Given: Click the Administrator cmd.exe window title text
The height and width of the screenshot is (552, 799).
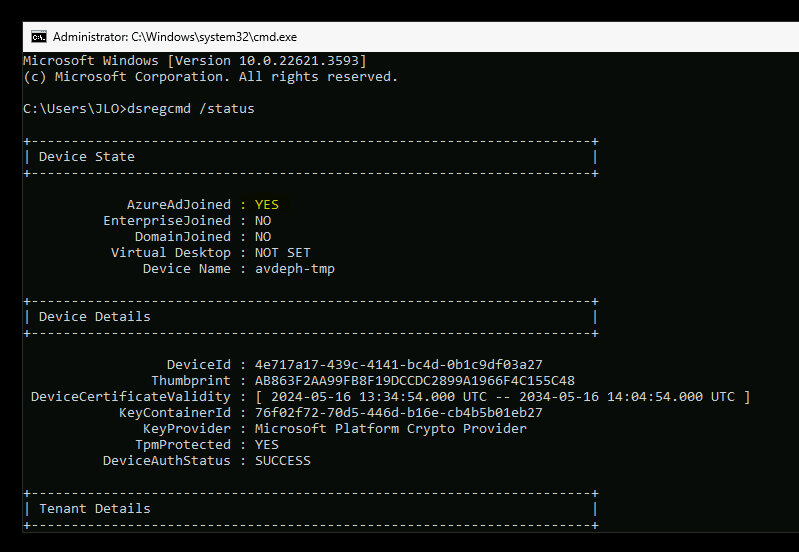Looking at the screenshot, I should [175, 37].
